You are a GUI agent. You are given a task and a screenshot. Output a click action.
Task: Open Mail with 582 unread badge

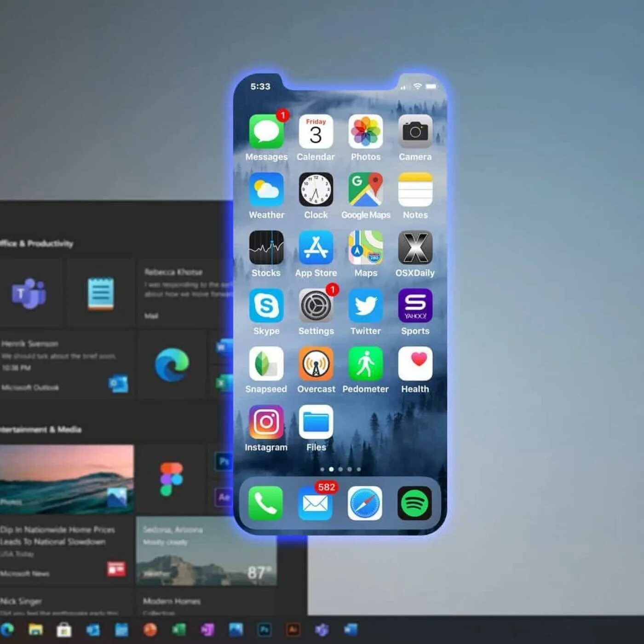tap(316, 503)
